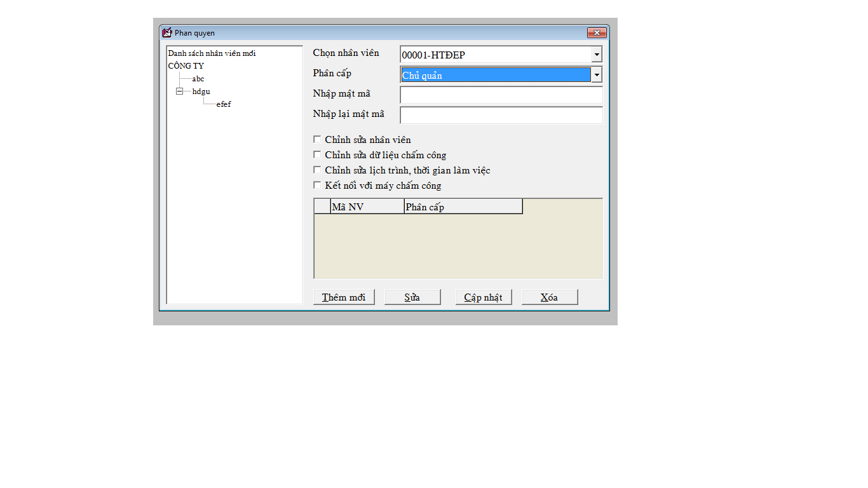Focus the Nhập mật mã password field
The width and height of the screenshot is (868, 488).
point(501,95)
